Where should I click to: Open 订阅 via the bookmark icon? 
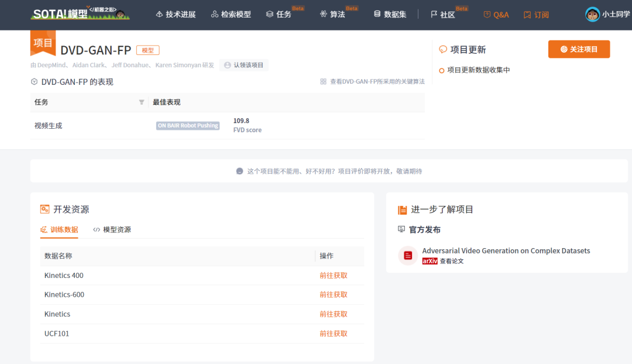pos(527,15)
